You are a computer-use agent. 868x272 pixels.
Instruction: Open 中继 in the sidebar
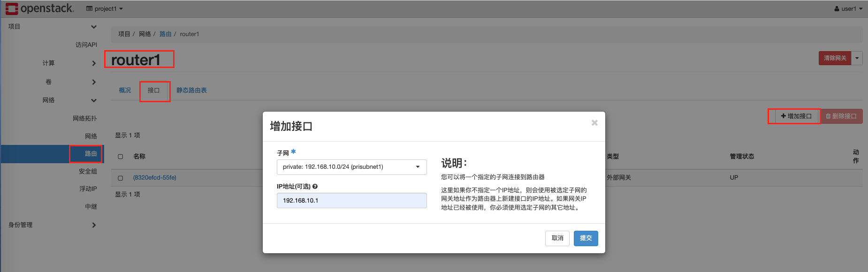[91, 207]
